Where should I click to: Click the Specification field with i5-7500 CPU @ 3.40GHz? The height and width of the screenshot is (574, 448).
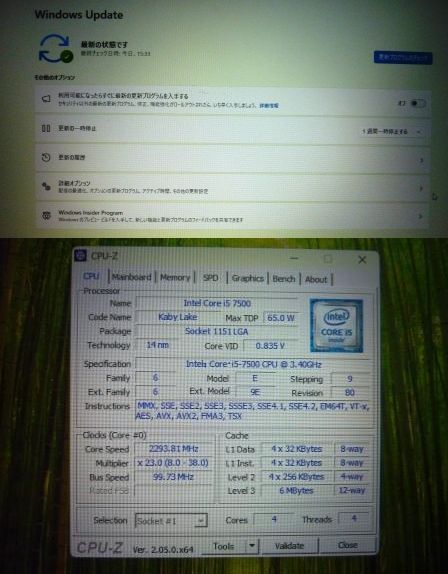pos(253,364)
